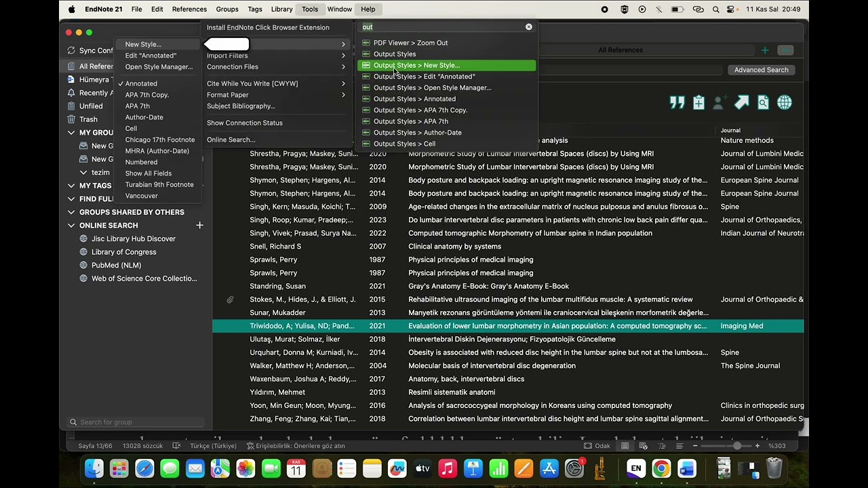Click the quotation mark Insert Citation icon

point(677,102)
